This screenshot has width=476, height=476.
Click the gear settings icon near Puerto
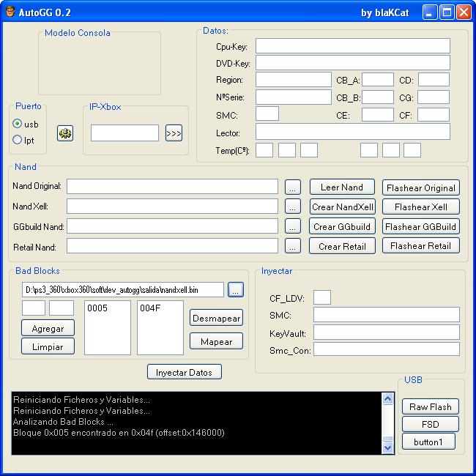65,133
